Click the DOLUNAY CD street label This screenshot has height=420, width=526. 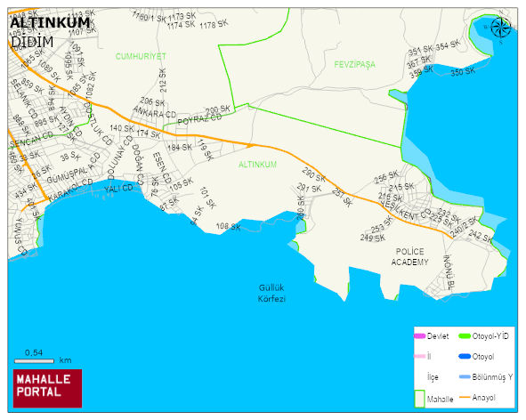click(120, 157)
